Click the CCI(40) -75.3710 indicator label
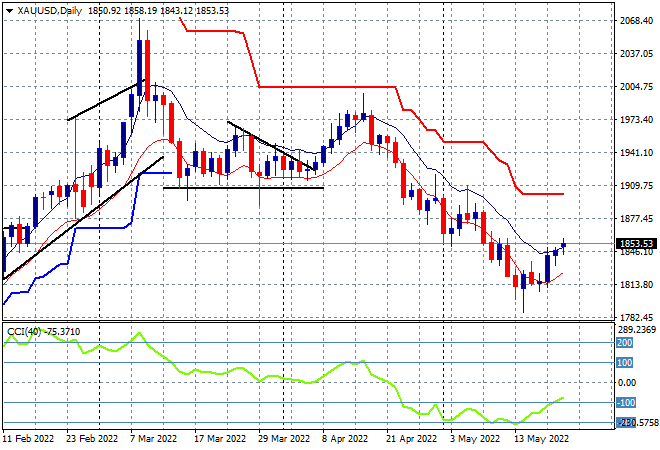Screen dimensions: 660x450 [x=43, y=332]
